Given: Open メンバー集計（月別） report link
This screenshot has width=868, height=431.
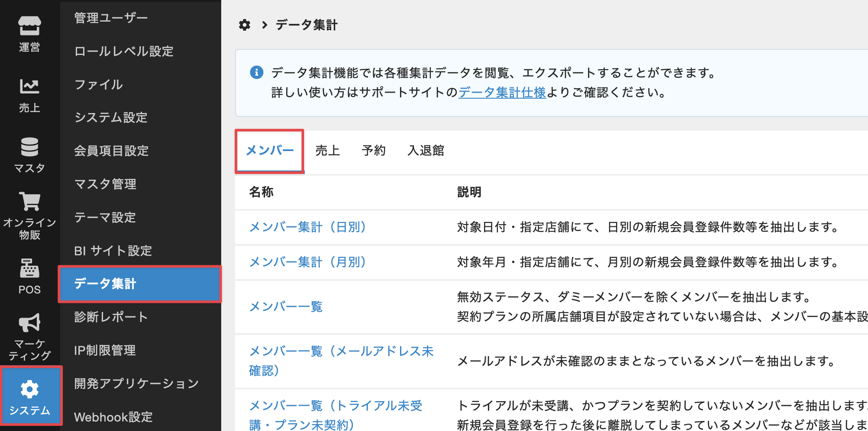Looking at the screenshot, I should click(x=308, y=262).
